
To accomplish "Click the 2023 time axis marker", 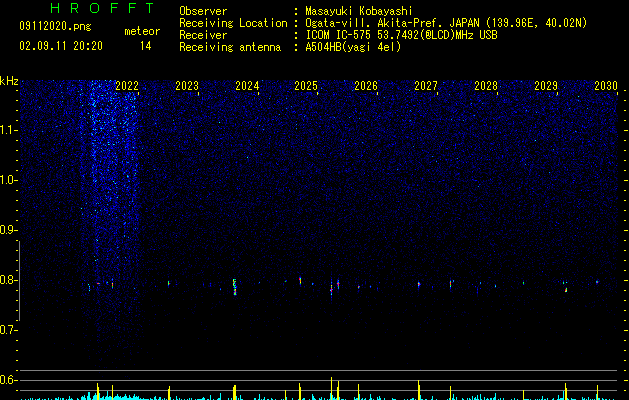I will 187,86.
